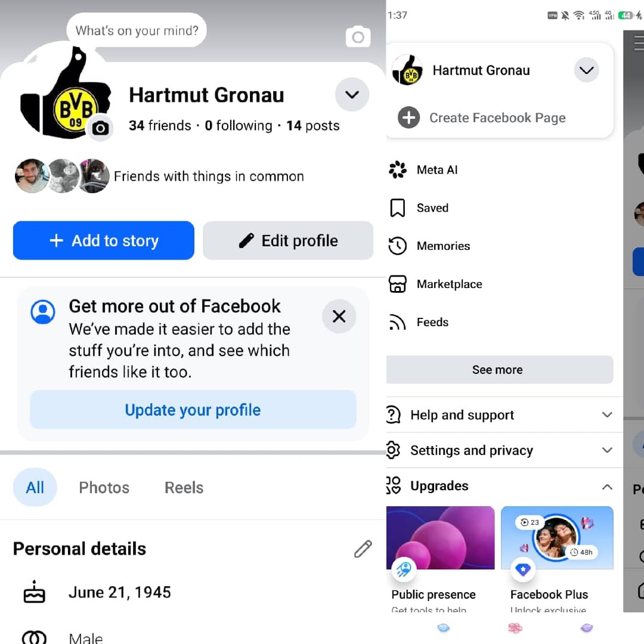644x644 pixels.
Task: Tap the VPN icon in status bar
Action: pyautogui.click(x=552, y=16)
